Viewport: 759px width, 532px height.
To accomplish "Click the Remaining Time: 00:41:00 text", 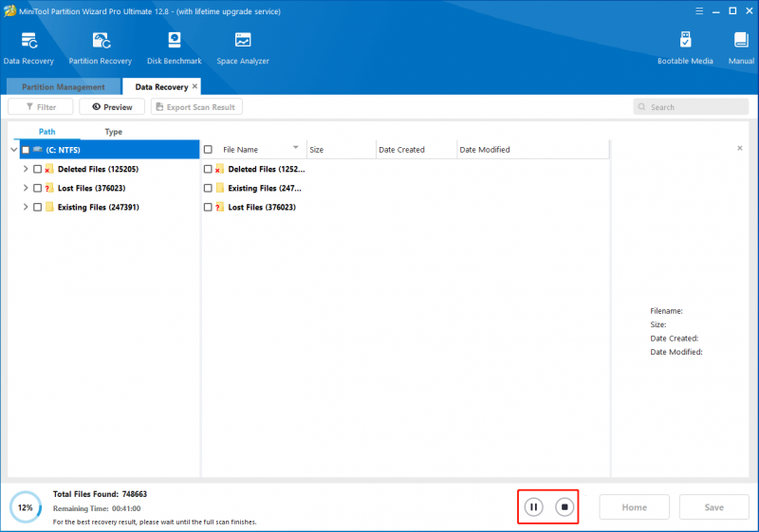I will pos(97,508).
